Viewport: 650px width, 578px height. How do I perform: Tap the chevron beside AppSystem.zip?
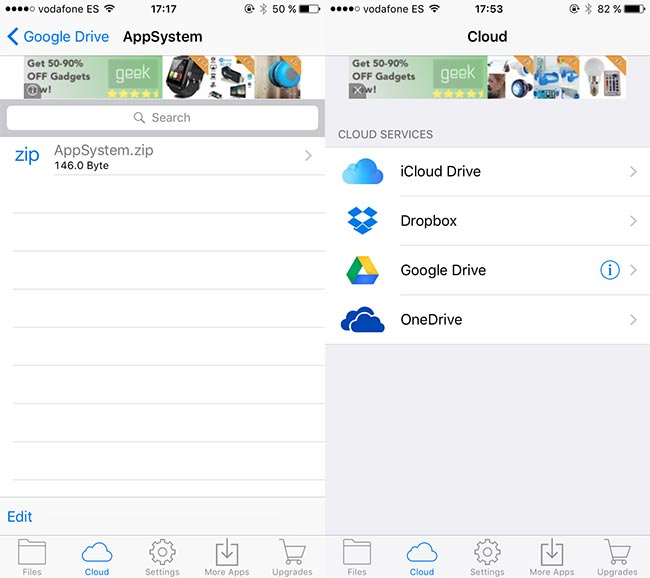tap(308, 156)
